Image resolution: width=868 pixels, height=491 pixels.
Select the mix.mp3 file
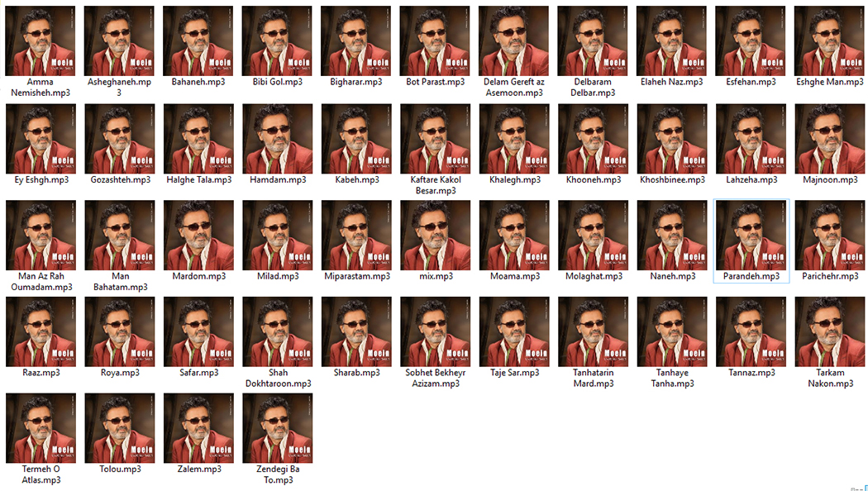(x=435, y=236)
